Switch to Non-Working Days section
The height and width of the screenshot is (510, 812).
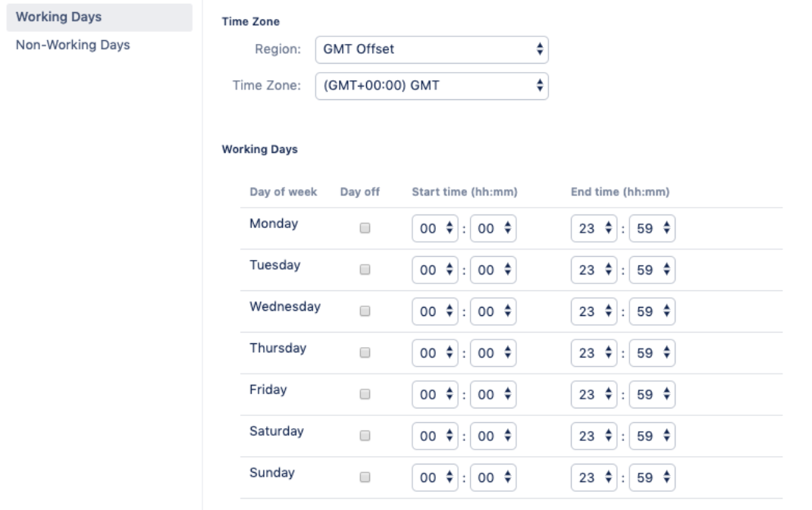point(73,45)
